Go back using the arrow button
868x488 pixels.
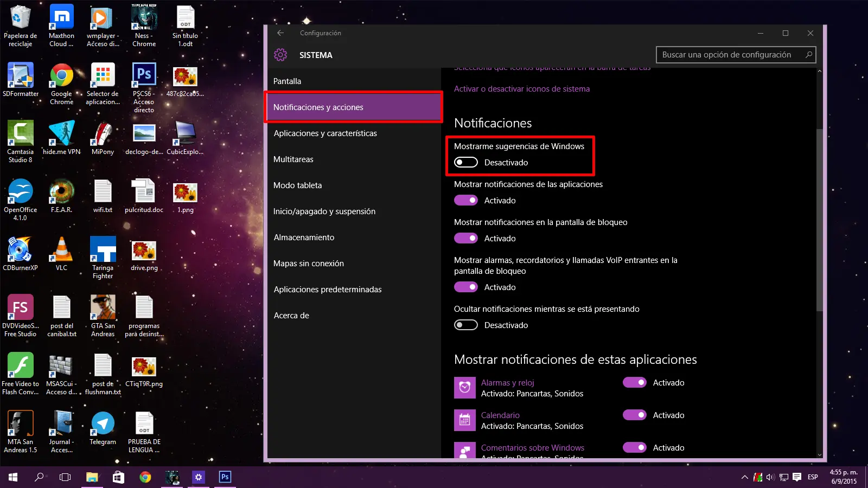[280, 33]
